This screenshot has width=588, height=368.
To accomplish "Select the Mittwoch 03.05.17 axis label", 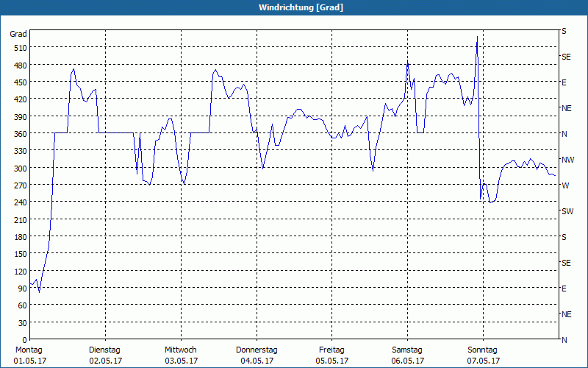I will coord(181,355).
